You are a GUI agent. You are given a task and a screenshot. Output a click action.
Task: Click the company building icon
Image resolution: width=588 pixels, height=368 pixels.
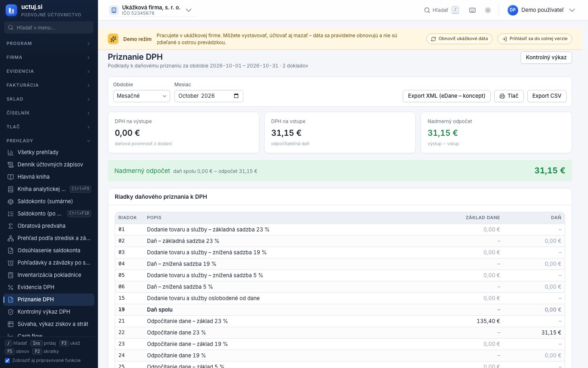click(114, 10)
